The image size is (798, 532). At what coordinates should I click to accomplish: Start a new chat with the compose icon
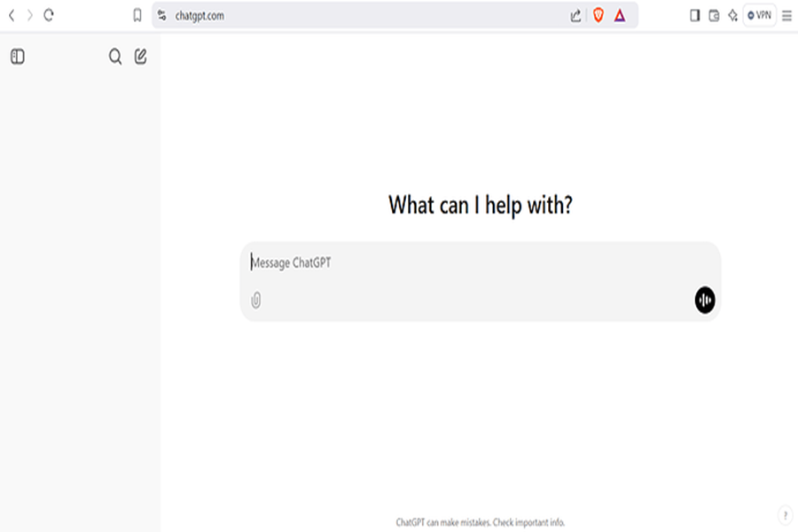coord(140,56)
